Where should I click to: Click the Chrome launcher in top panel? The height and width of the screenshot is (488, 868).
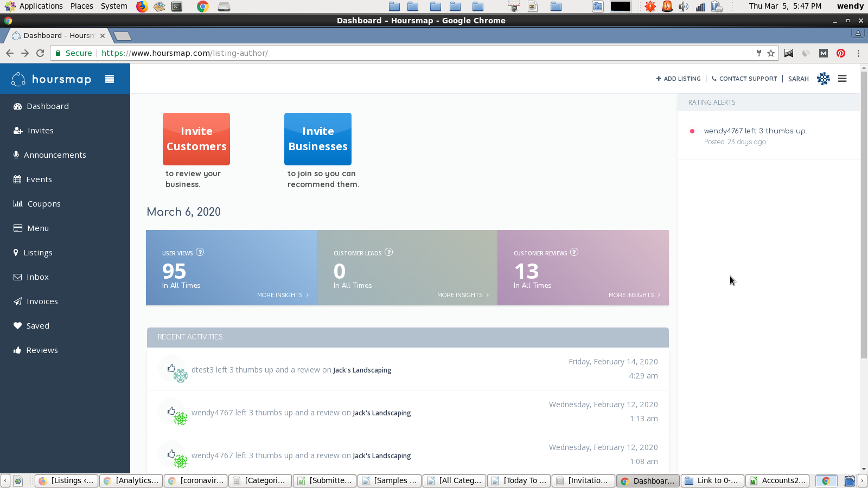[203, 7]
